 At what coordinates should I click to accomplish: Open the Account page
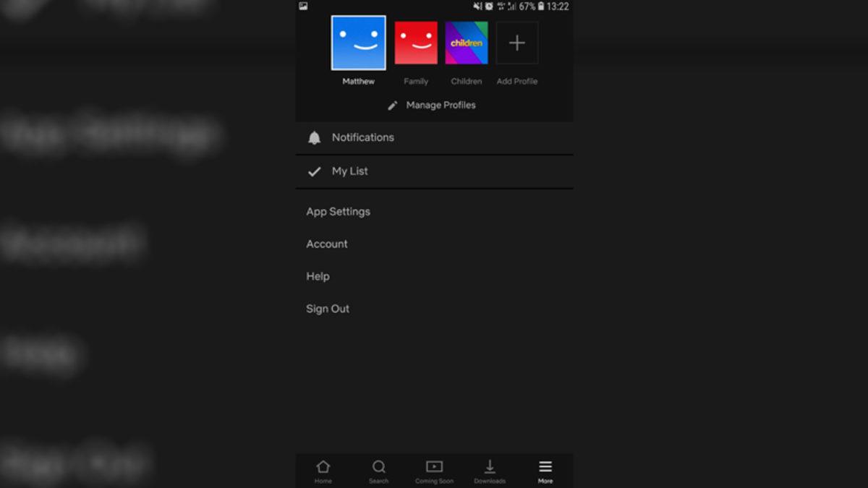326,244
